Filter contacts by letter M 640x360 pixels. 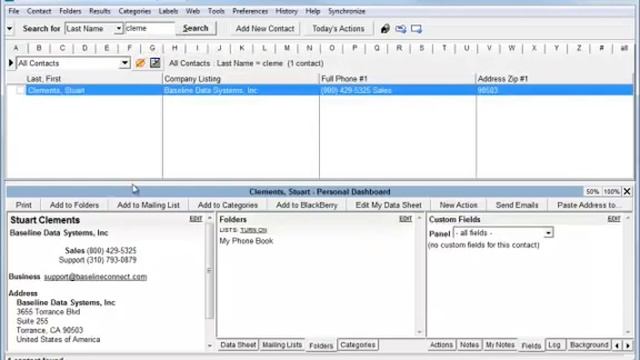pyautogui.click(x=287, y=48)
